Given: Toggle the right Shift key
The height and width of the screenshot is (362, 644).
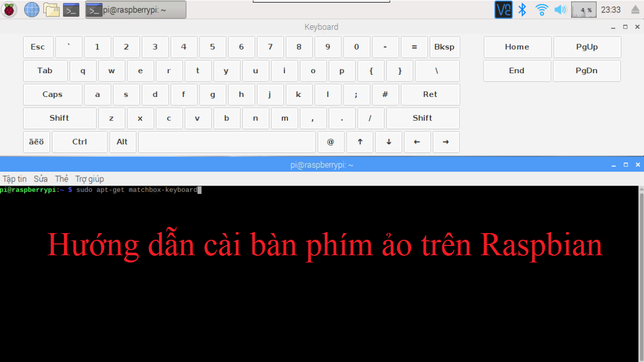Looking at the screenshot, I should [423, 118].
